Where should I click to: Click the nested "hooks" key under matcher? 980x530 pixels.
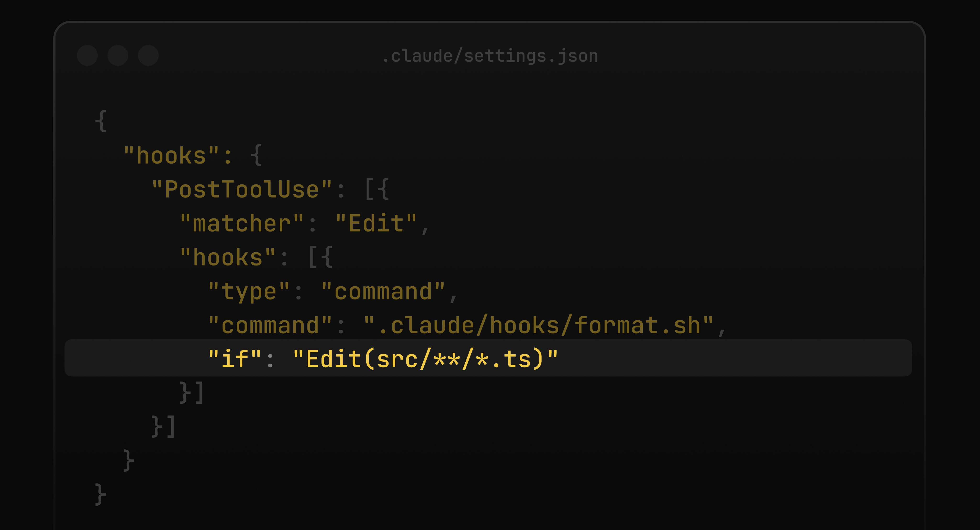point(228,257)
